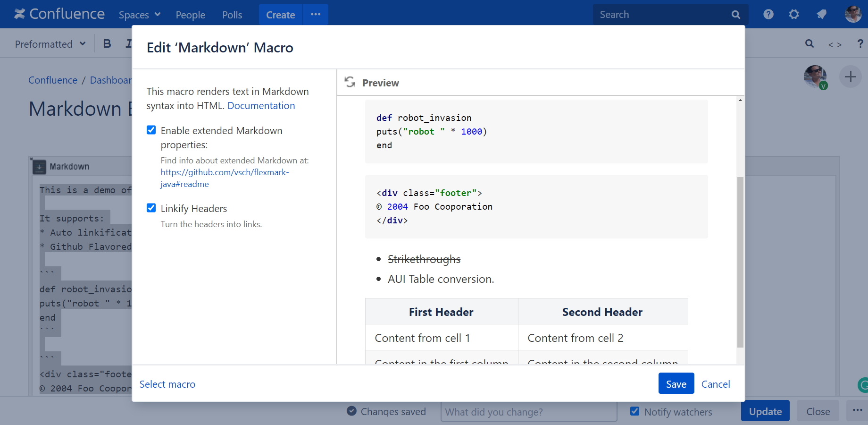
Task: Click the editor help question mark
Action: tap(860, 44)
